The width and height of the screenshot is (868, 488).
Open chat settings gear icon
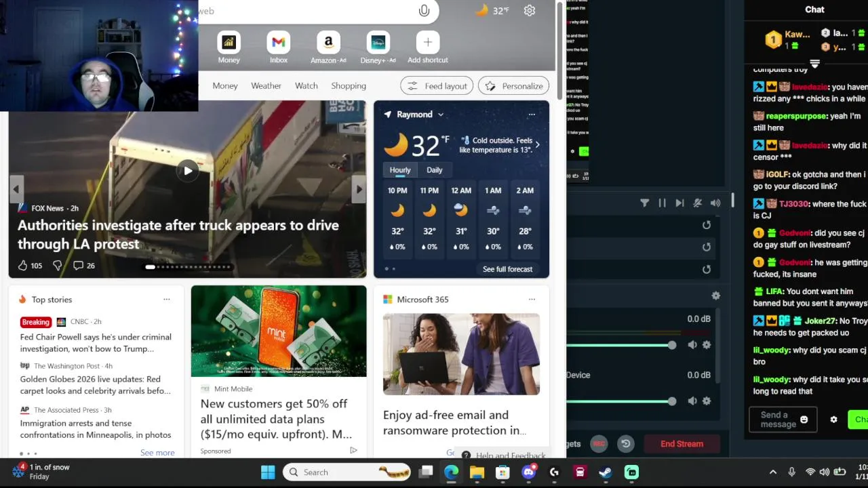(x=833, y=420)
